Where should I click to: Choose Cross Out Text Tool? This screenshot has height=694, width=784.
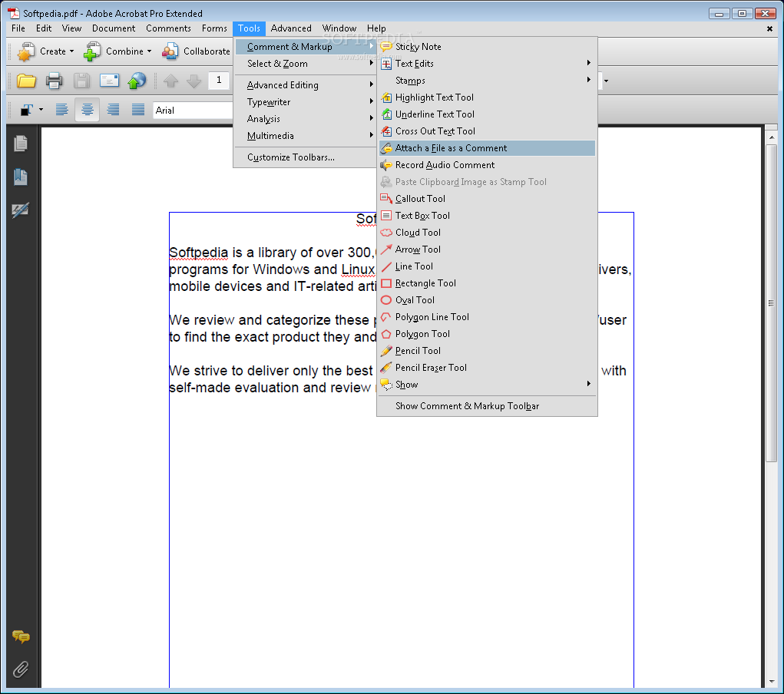coord(487,131)
